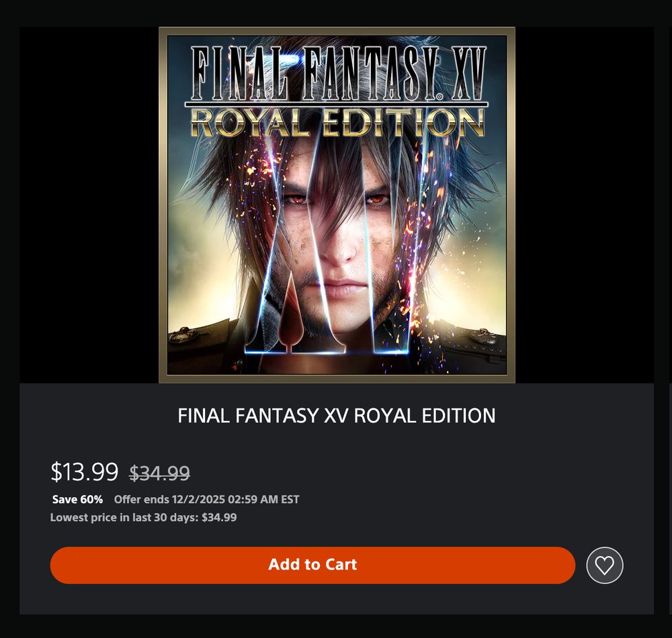Click the orange Add to Cart button
The width and height of the screenshot is (672, 638).
click(312, 565)
